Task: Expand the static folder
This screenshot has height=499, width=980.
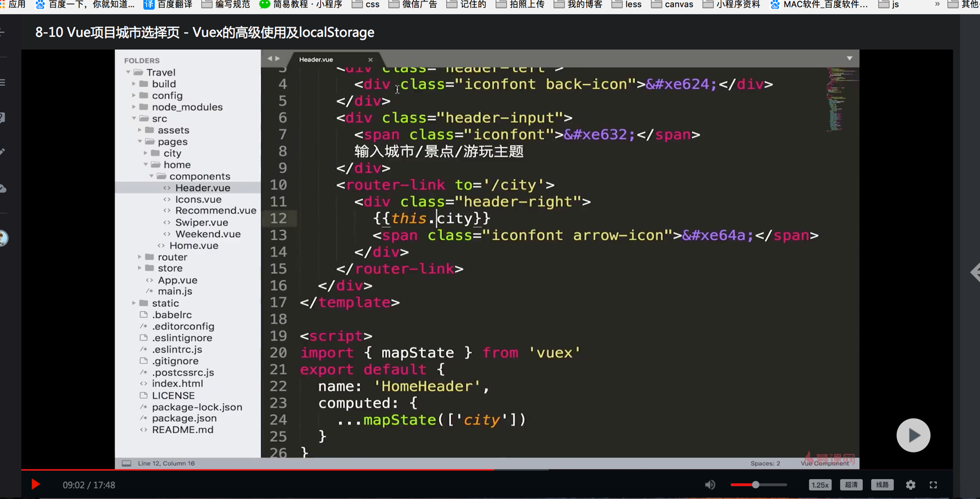Action: [134, 303]
